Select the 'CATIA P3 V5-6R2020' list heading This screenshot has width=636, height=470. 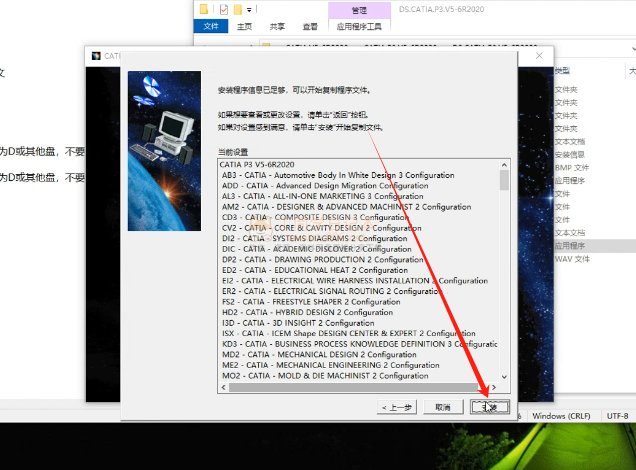click(257, 165)
